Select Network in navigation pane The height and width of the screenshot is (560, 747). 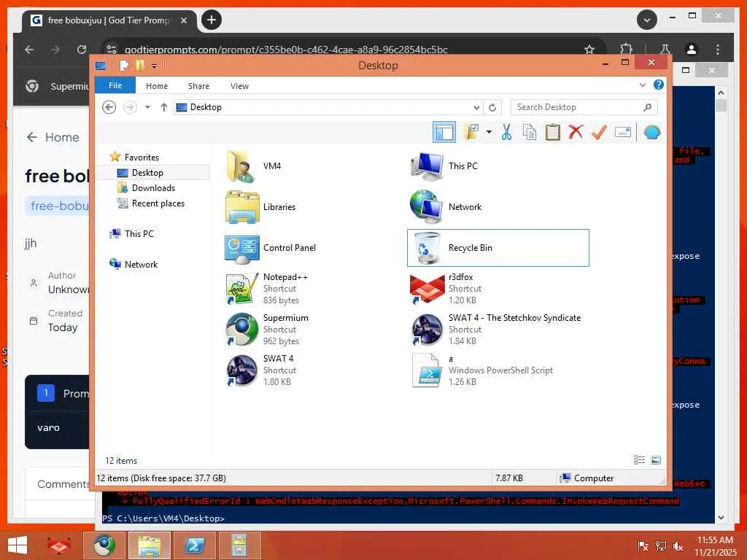(141, 264)
